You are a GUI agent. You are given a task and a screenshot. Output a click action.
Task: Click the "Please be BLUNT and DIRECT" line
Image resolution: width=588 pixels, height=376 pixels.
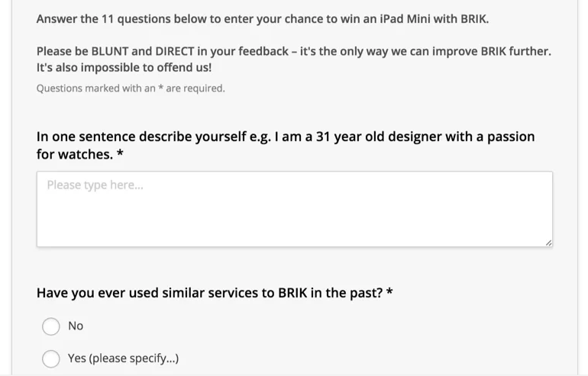coord(294,51)
